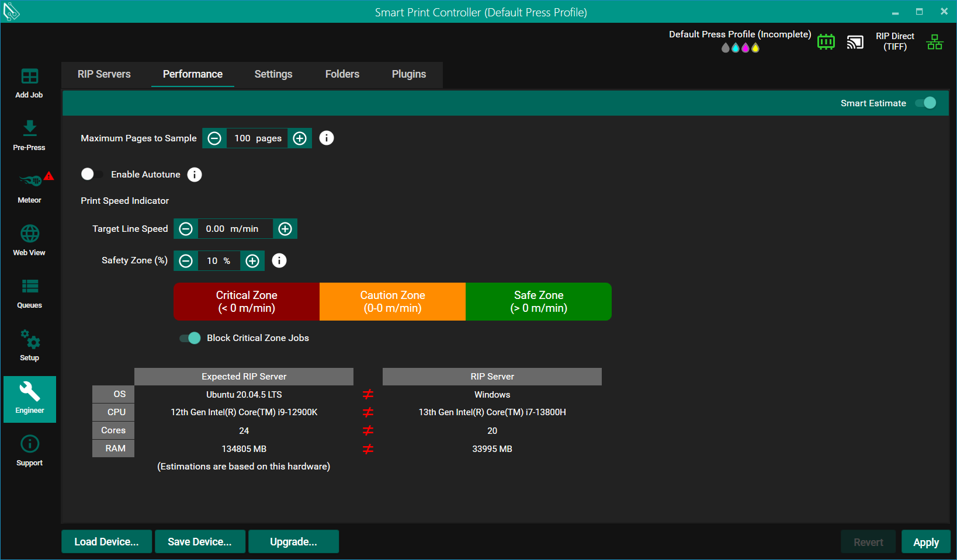
Task: Enable the Autotune switch
Action: click(x=92, y=174)
